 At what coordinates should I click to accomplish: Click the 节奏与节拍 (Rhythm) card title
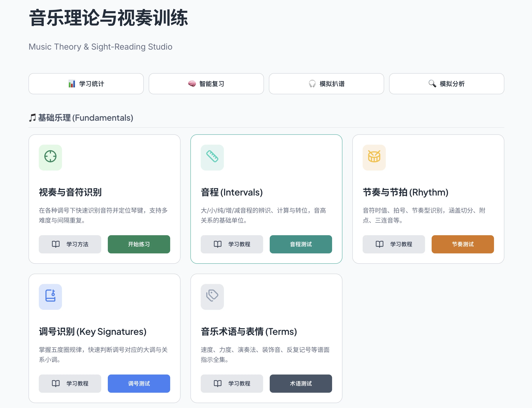(x=405, y=192)
